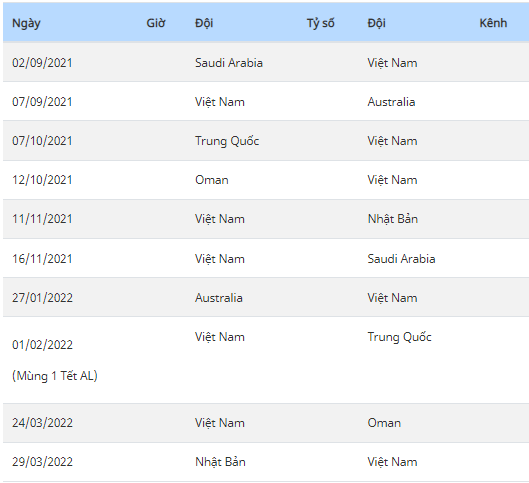Select the date 07/09/2021
The width and height of the screenshot is (529, 483).
coord(42,102)
